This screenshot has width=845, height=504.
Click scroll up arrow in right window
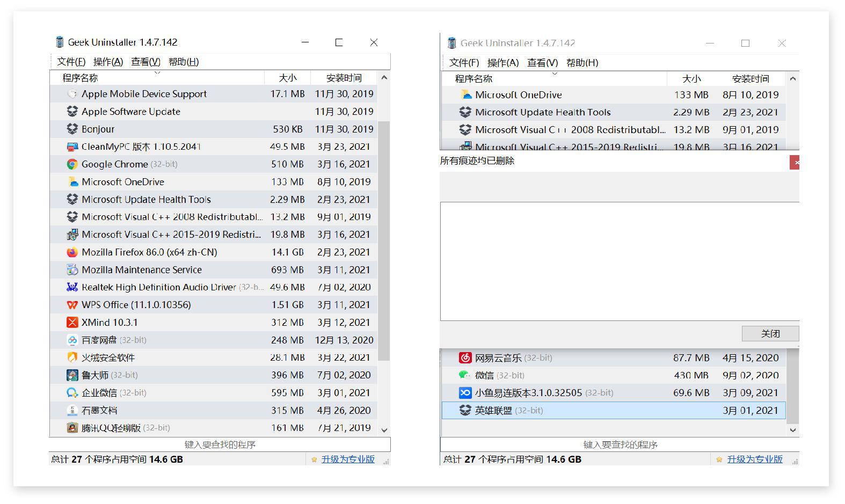point(793,79)
